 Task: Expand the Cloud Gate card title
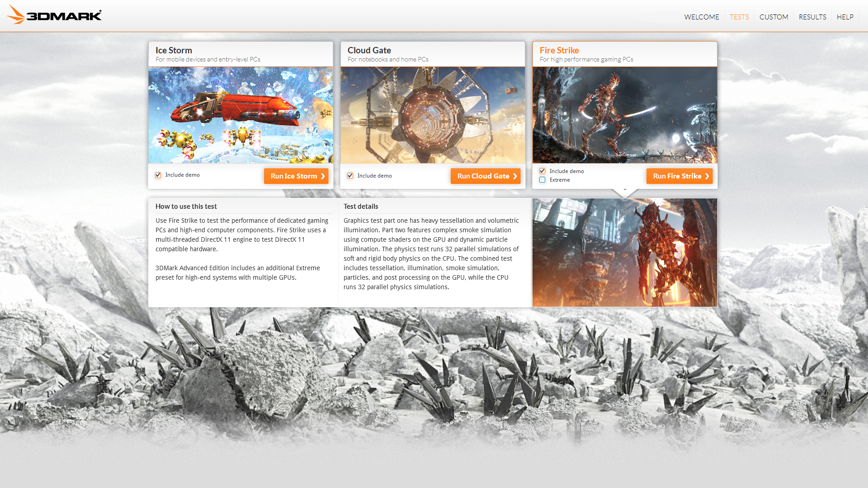tap(369, 50)
